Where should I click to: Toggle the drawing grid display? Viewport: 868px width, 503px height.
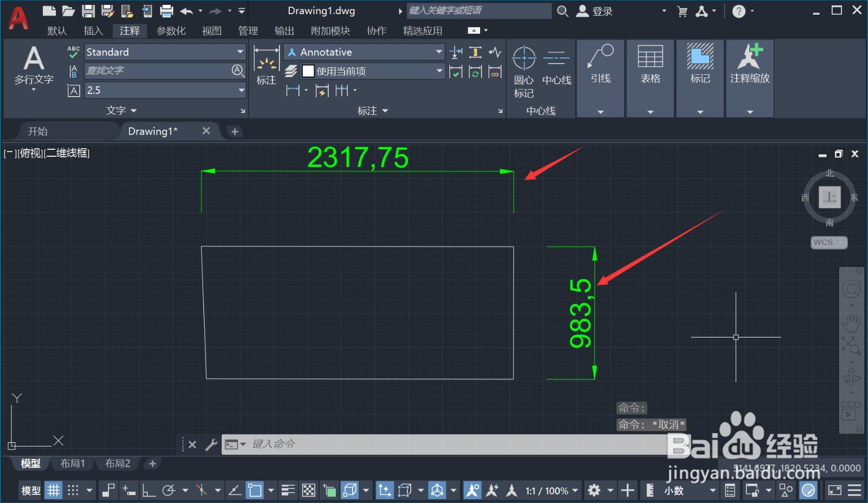53,491
